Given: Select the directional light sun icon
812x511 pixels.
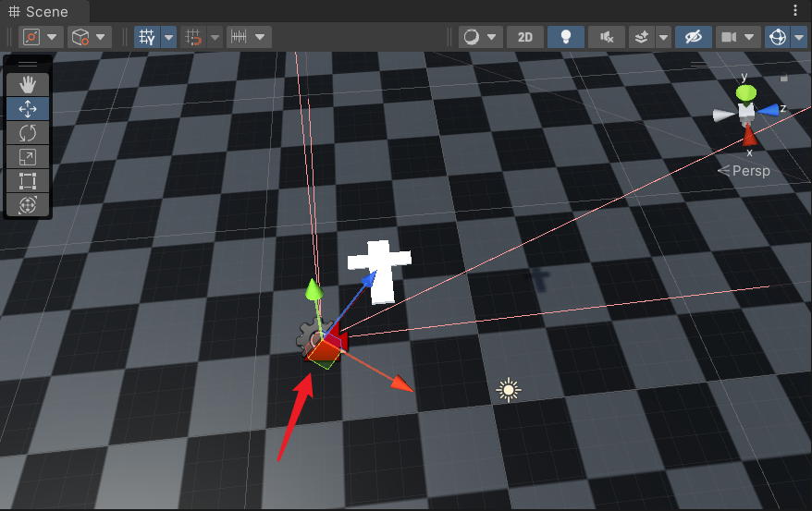Looking at the screenshot, I should [x=509, y=389].
